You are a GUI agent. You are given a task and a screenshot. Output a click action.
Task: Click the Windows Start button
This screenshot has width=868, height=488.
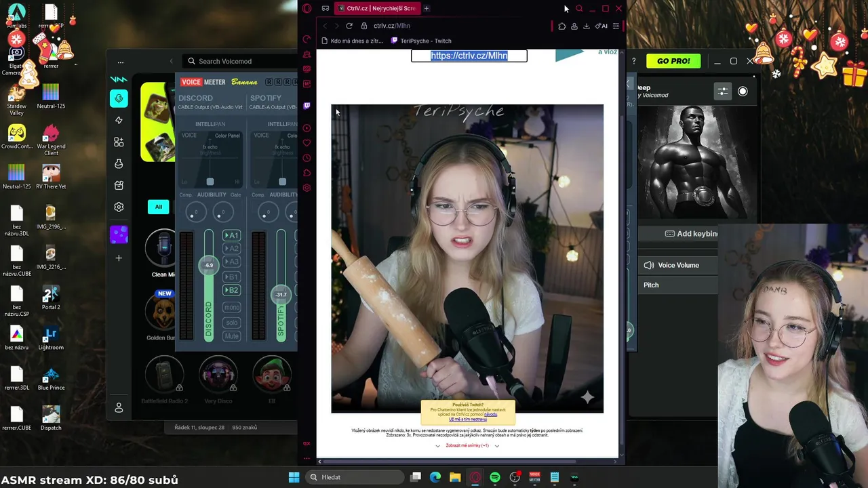click(x=294, y=477)
